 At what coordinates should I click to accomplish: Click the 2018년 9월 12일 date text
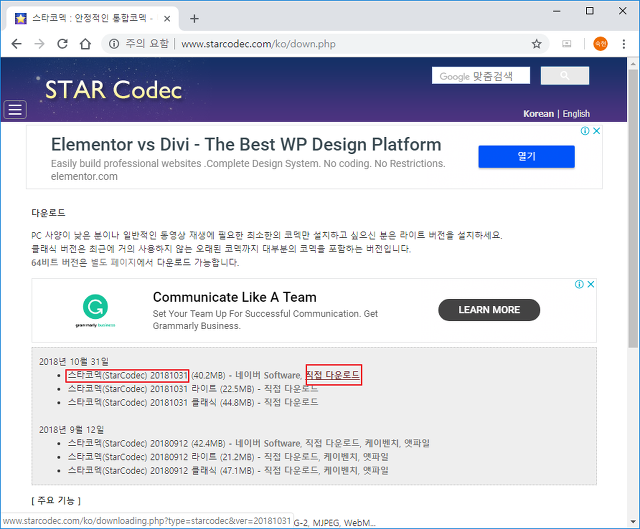71,429
